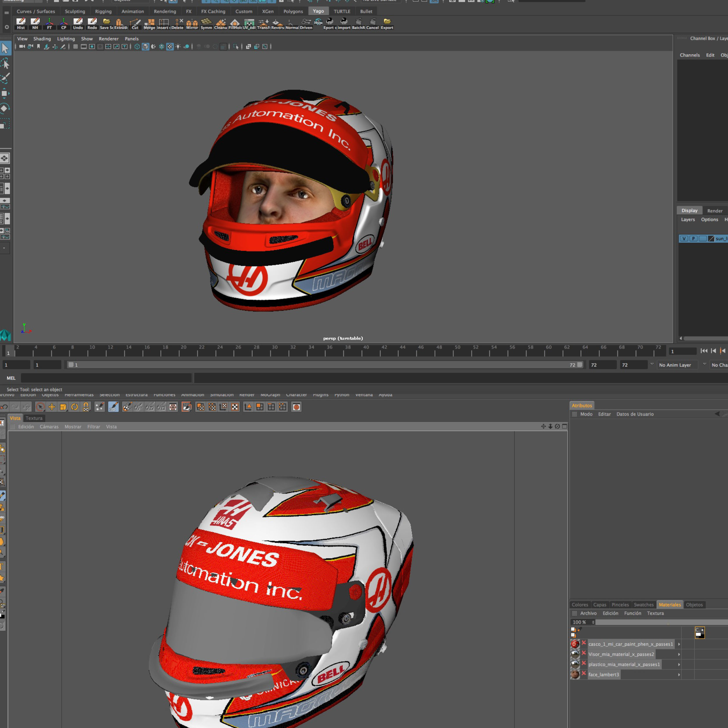
Task: Click the Export folder shelf icon
Action: tap(387, 23)
